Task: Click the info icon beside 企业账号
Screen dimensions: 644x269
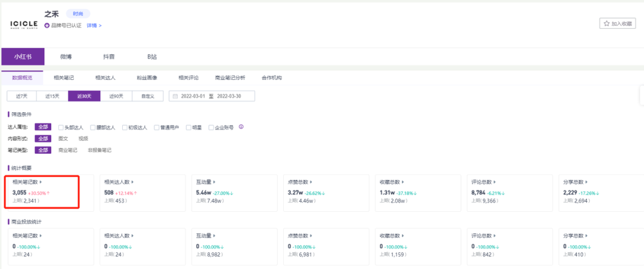Action: click(x=241, y=127)
